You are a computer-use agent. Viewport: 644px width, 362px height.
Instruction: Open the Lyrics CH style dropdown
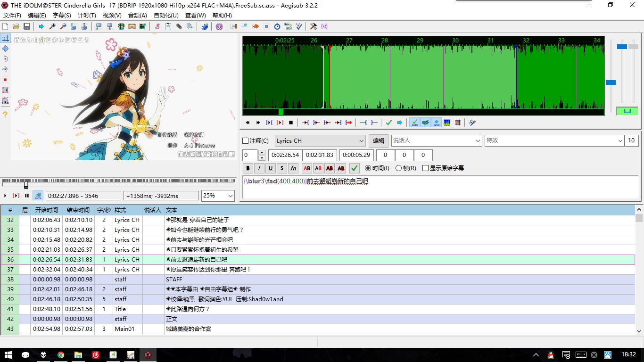(x=320, y=140)
